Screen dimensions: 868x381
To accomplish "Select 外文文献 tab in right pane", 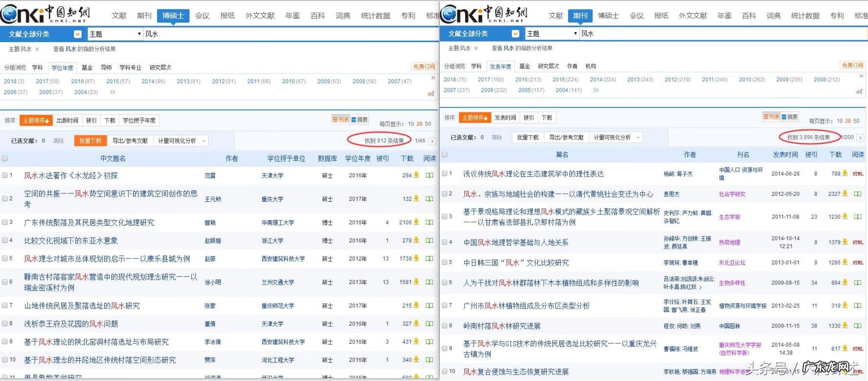I will 692,16.
